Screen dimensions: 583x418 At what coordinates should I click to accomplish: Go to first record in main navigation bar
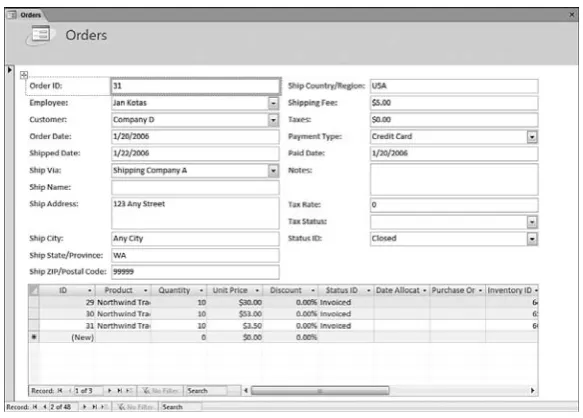[x=35, y=407]
